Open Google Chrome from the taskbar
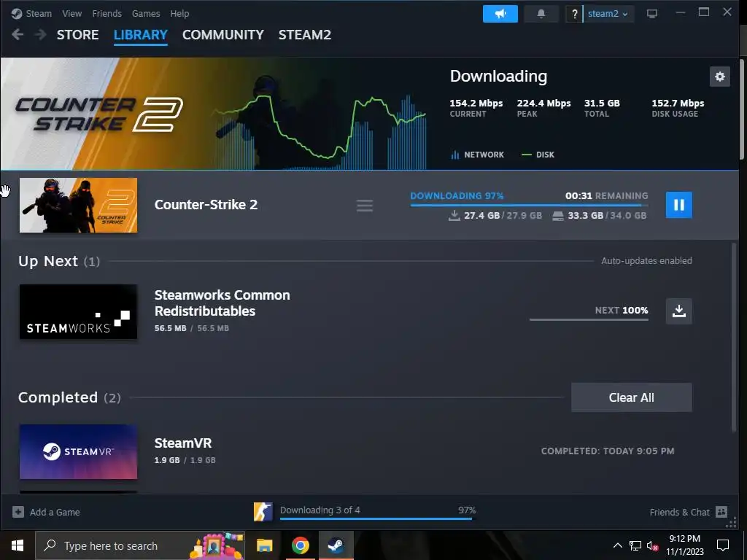The image size is (747, 560). point(300,545)
